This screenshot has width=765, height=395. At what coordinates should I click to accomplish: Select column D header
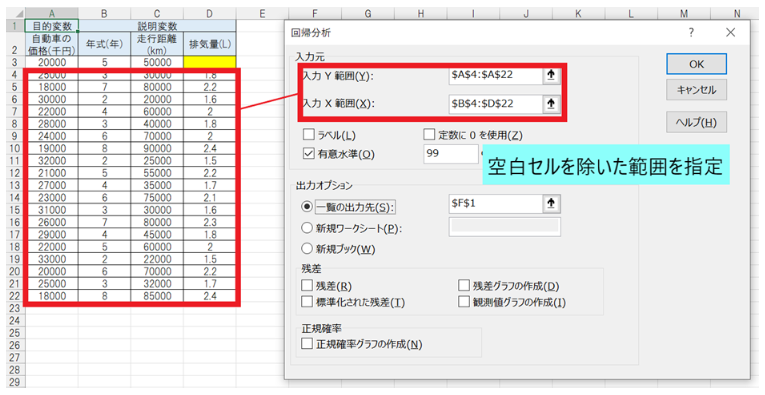point(210,14)
